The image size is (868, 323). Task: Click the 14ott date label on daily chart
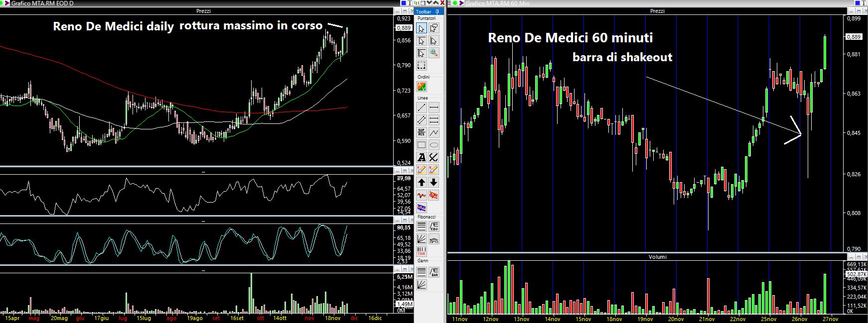tap(280, 318)
